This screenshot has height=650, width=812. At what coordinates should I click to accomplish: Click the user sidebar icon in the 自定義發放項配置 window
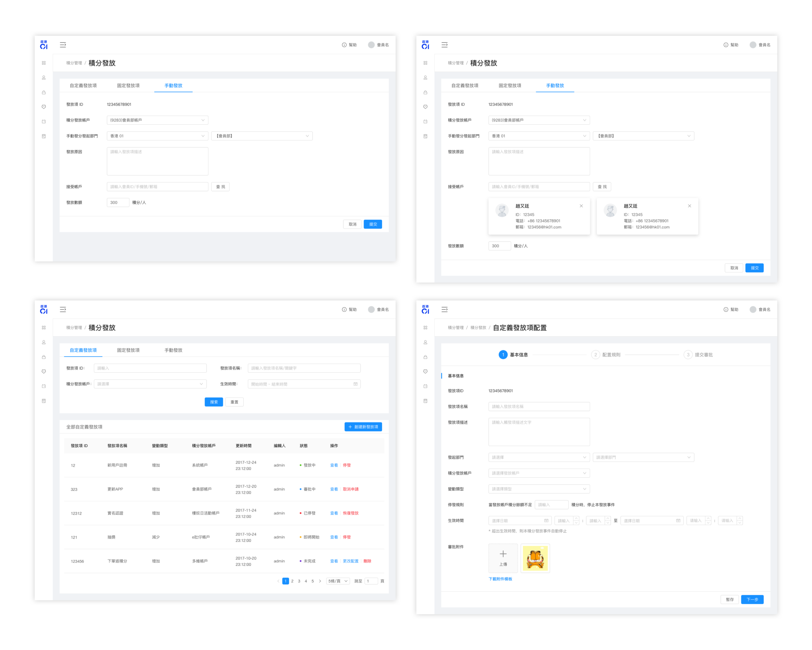point(425,342)
